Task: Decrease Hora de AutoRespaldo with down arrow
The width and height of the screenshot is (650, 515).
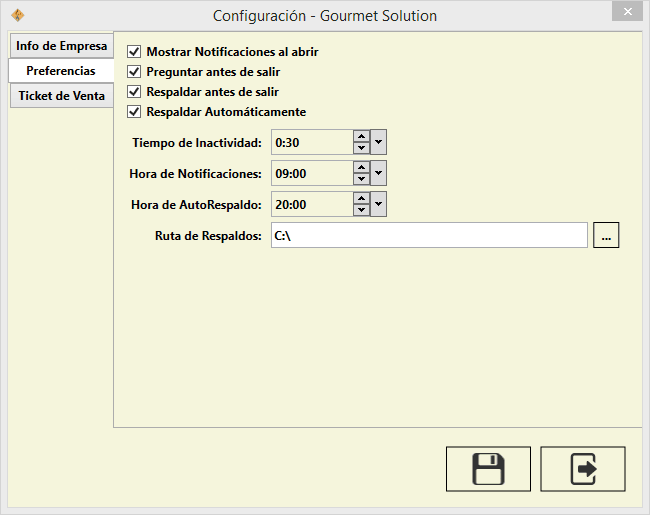Action: coord(361,210)
